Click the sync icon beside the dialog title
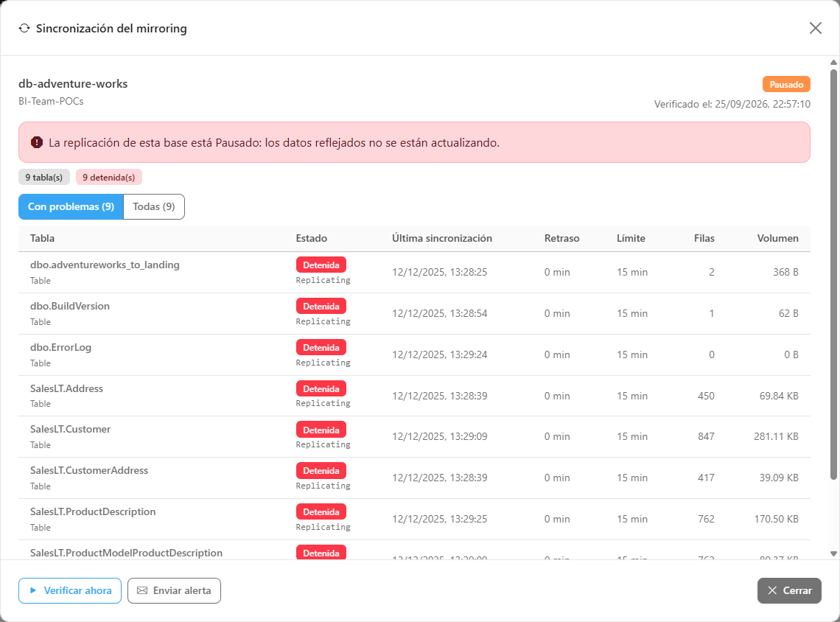840x622 pixels. (24, 29)
